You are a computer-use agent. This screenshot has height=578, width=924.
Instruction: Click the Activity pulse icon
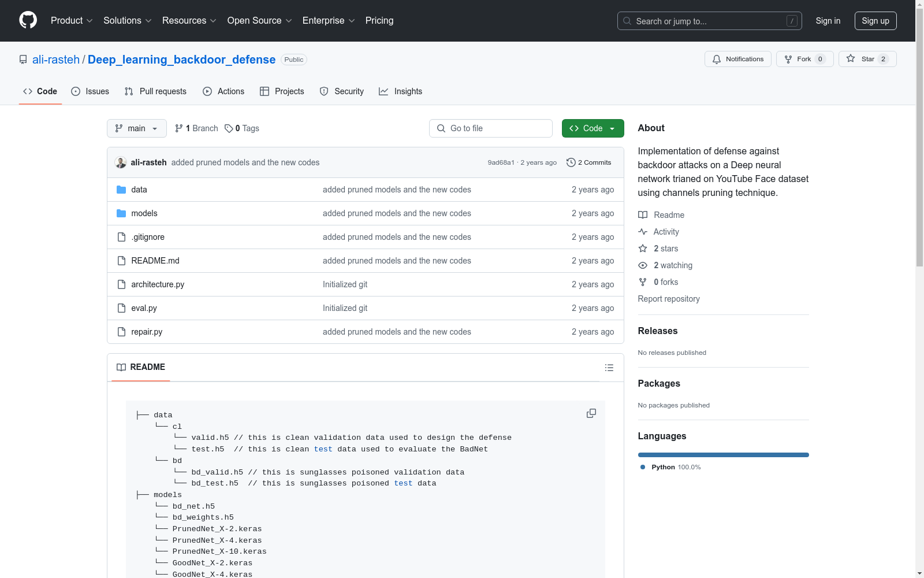click(x=643, y=232)
